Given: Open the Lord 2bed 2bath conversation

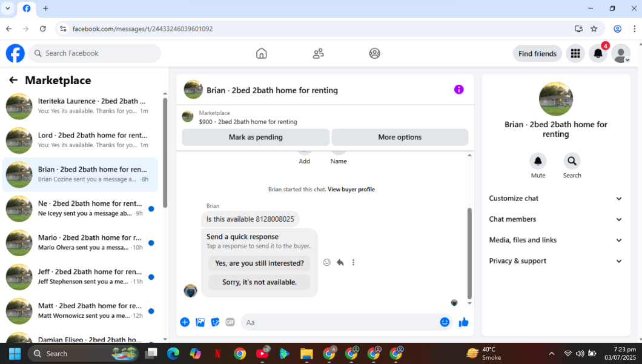Looking at the screenshot, I should (80, 141).
